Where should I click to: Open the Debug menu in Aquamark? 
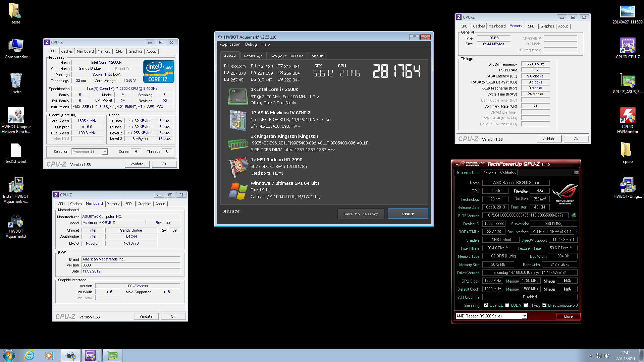click(x=251, y=44)
